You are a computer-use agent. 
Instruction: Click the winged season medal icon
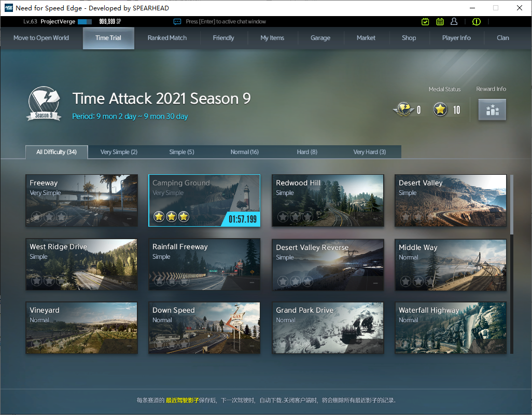pyautogui.click(x=403, y=109)
